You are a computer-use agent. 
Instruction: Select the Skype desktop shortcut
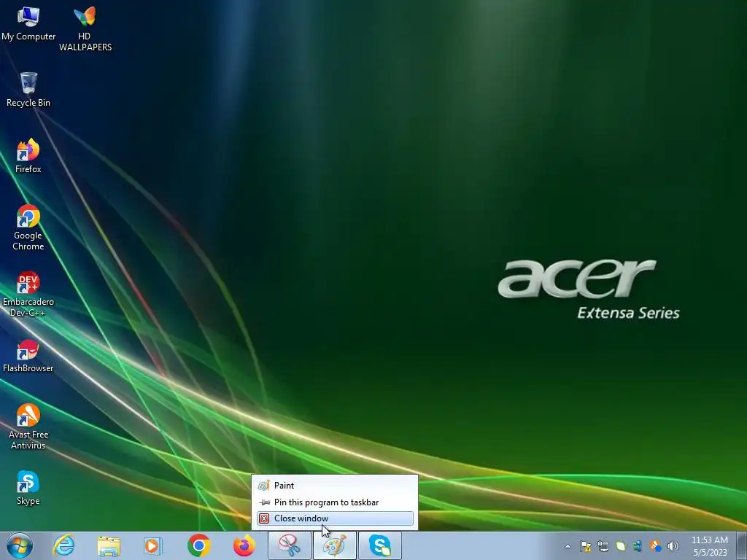tap(28, 488)
